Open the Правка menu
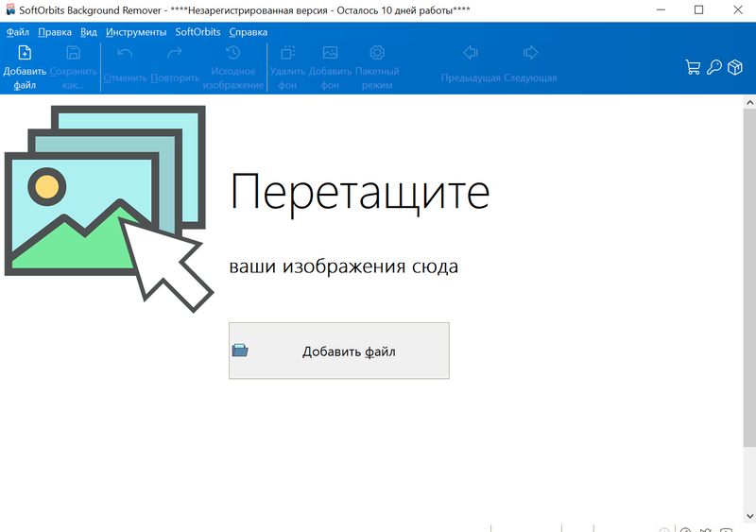The height and width of the screenshot is (532, 756). tap(55, 32)
